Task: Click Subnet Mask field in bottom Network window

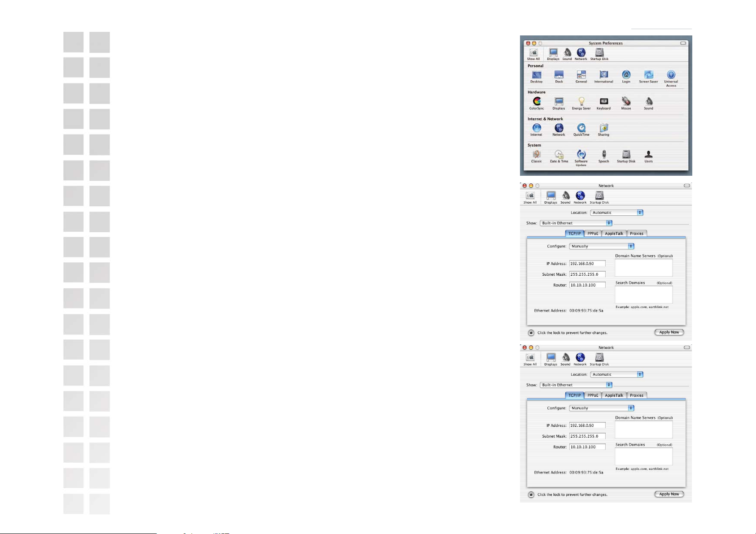Action: [x=587, y=436]
